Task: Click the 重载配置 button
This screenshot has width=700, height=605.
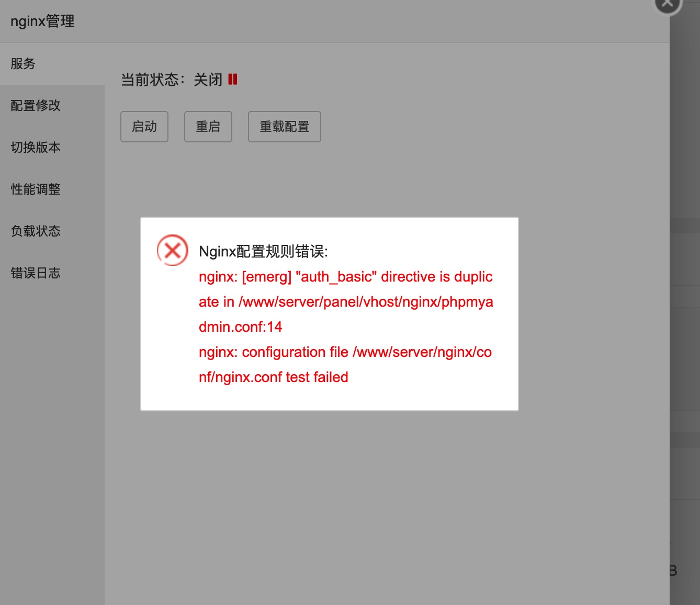Action: point(285,127)
